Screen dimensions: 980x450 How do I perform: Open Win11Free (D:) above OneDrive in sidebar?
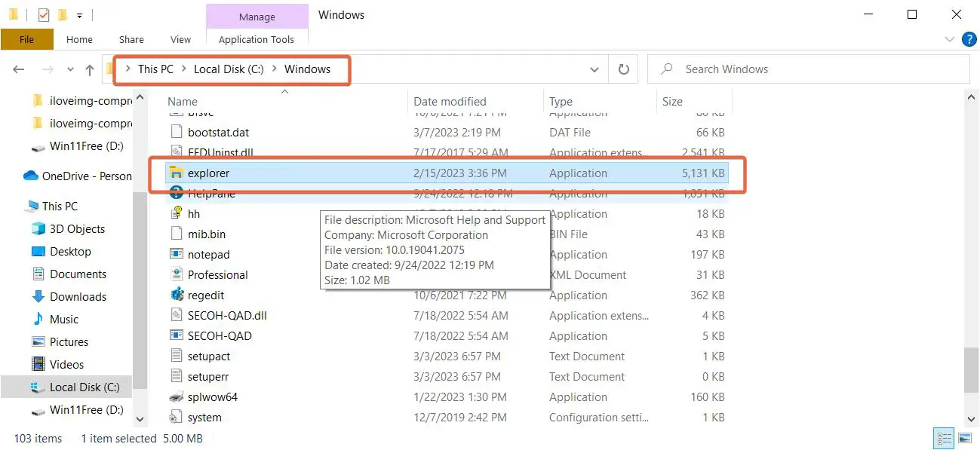[77, 145]
